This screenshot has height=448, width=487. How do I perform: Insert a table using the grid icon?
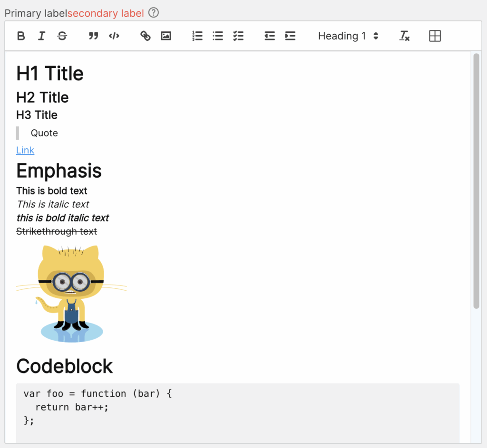pyautogui.click(x=435, y=36)
